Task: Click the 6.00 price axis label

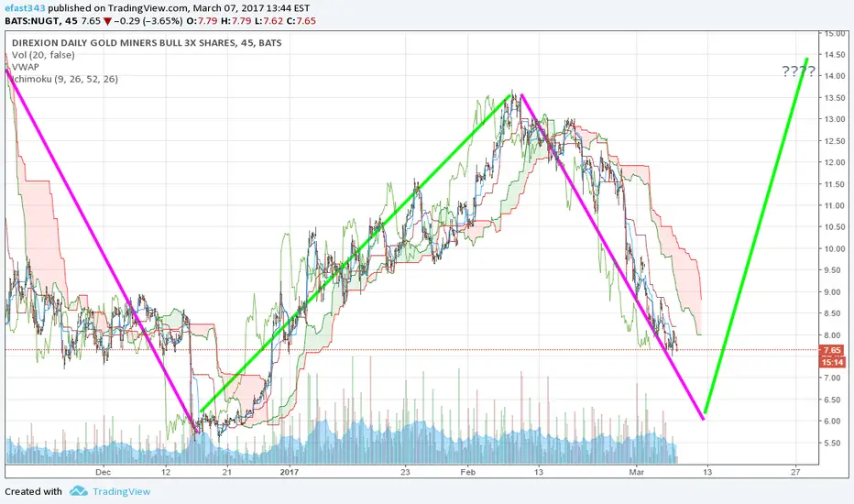Action: (x=832, y=422)
